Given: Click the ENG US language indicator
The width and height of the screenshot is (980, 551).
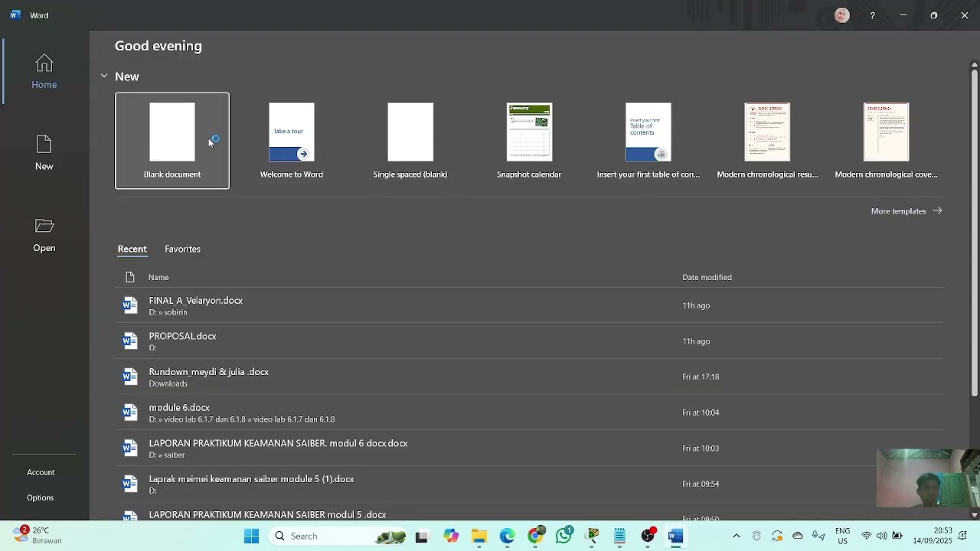Looking at the screenshot, I should (x=842, y=536).
